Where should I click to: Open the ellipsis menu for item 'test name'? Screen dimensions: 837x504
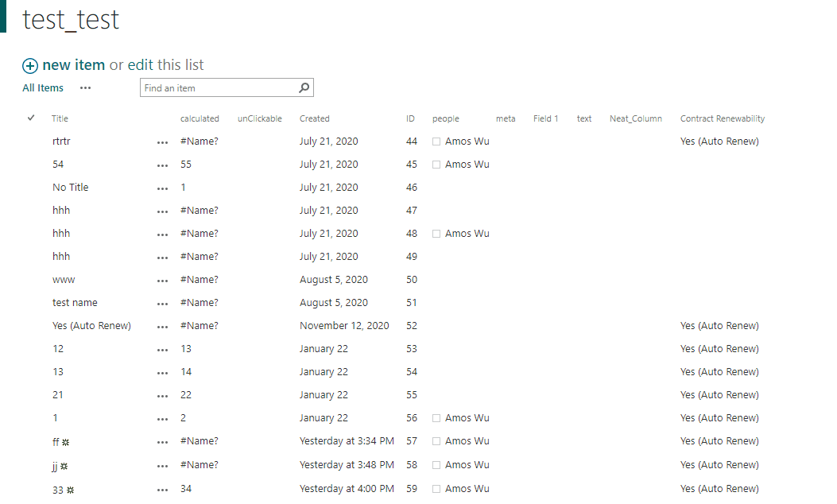[x=162, y=302]
